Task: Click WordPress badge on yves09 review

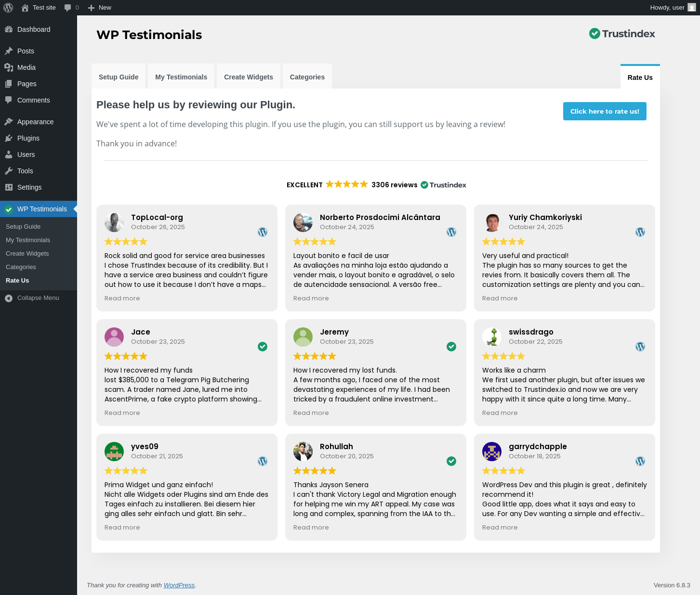Action: tap(263, 461)
